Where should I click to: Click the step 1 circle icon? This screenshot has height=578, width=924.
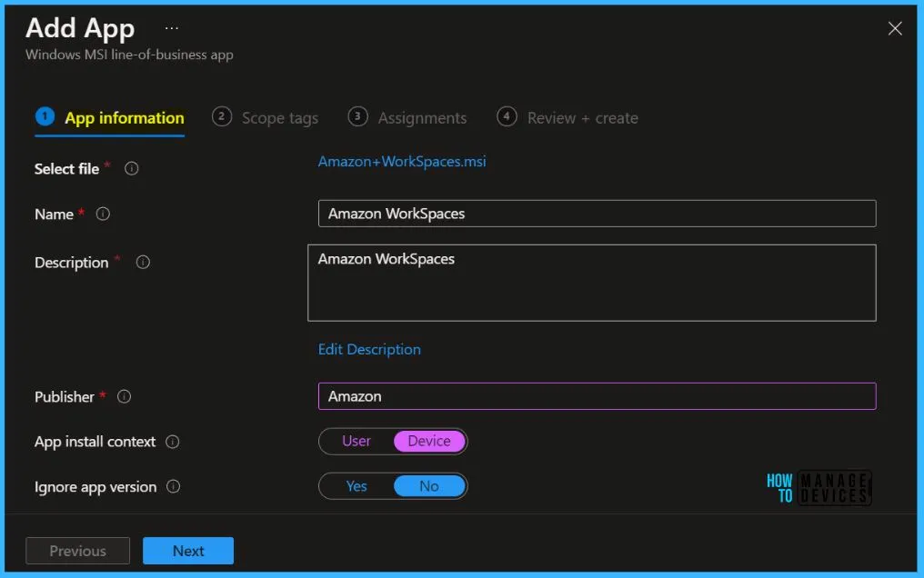[x=45, y=116]
